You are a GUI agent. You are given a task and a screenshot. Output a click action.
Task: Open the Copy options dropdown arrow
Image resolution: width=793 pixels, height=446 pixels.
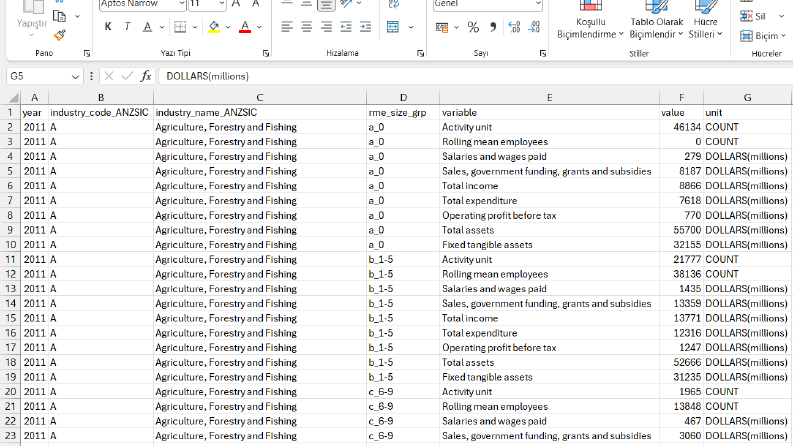pyautogui.click(x=77, y=17)
